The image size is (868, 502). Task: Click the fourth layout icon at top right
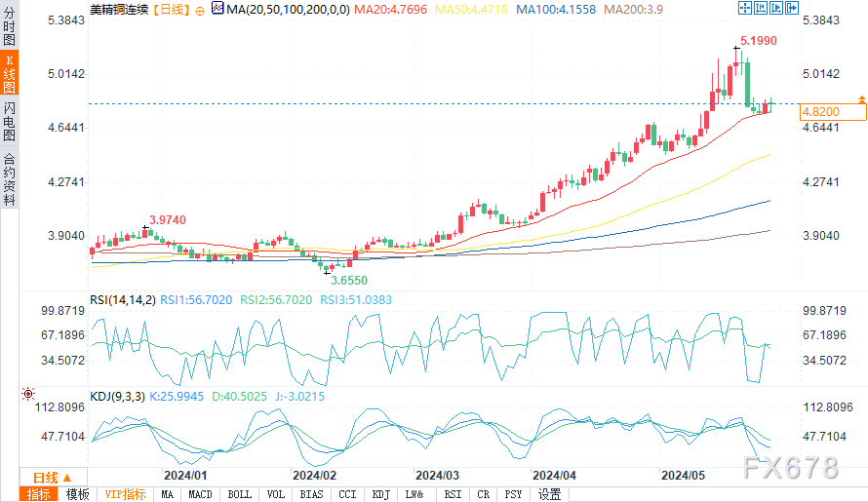tap(791, 8)
